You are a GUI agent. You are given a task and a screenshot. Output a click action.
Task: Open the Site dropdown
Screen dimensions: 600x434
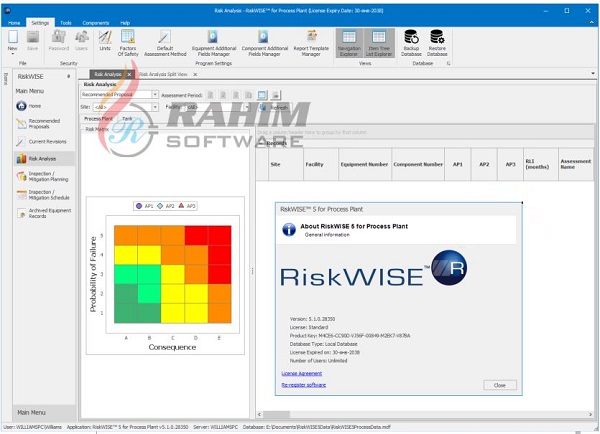pyautogui.click(x=155, y=107)
